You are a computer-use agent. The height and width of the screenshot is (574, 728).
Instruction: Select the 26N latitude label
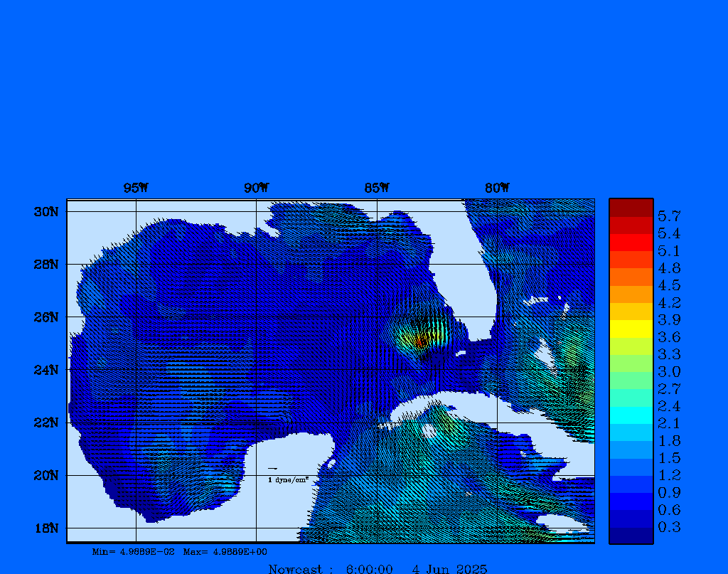(45, 317)
